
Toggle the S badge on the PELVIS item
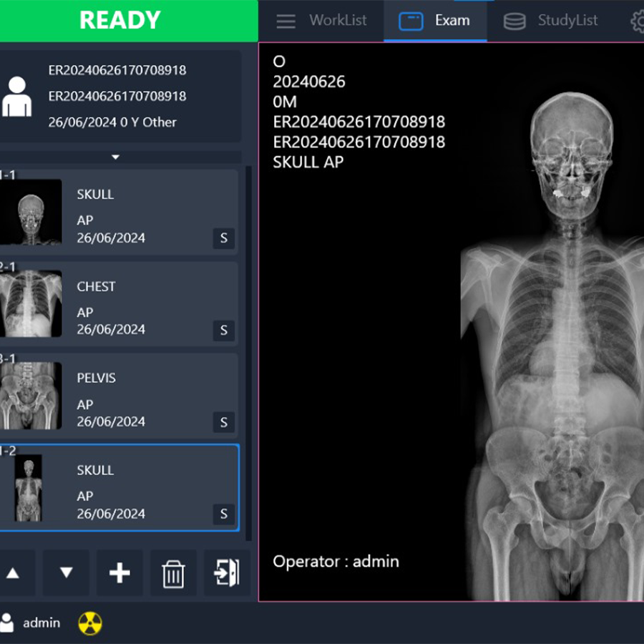pos(223,422)
